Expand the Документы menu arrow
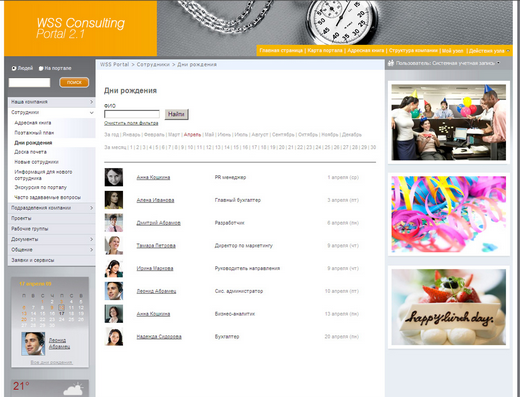The image size is (520, 397). pos(91,239)
